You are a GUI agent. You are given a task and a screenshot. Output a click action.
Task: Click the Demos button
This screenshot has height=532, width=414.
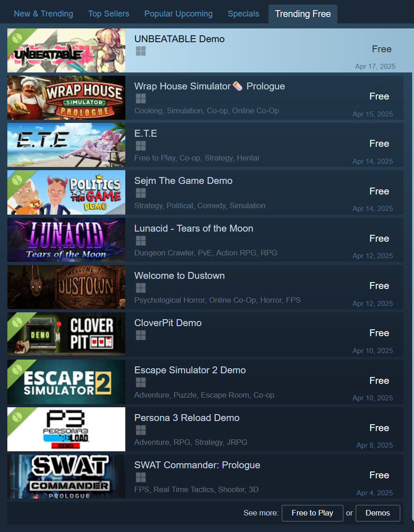pos(378,513)
